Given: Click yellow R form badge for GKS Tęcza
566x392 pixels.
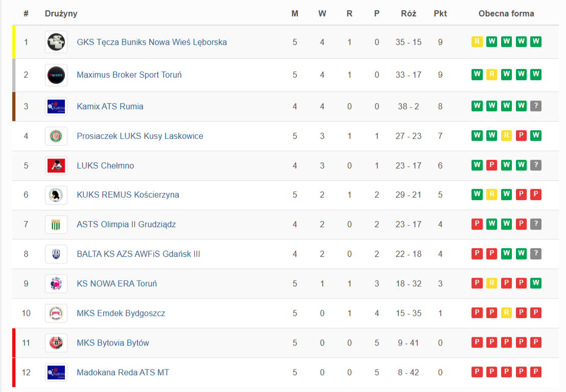Looking at the screenshot, I should click(x=477, y=42).
